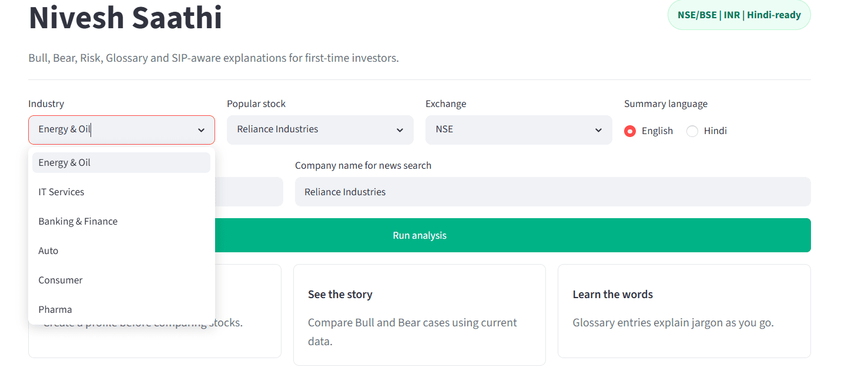Click the text 'Compare Bull and Bear cases'
The height and width of the screenshot is (374, 868).
[376, 323]
